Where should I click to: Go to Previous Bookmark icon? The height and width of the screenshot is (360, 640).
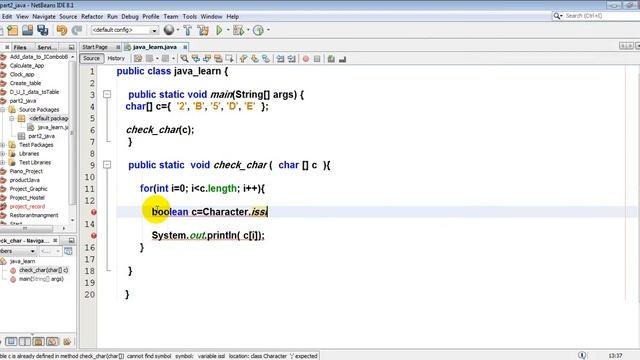click(x=244, y=59)
